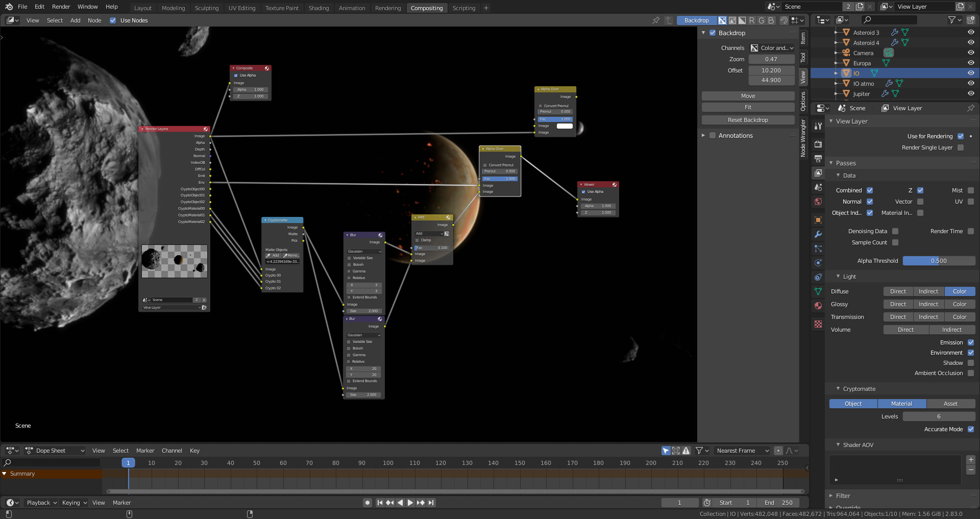Toggle Cryptomatte Asset button
Image resolution: width=980 pixels, height=519 pixels.
click(950, 404)
